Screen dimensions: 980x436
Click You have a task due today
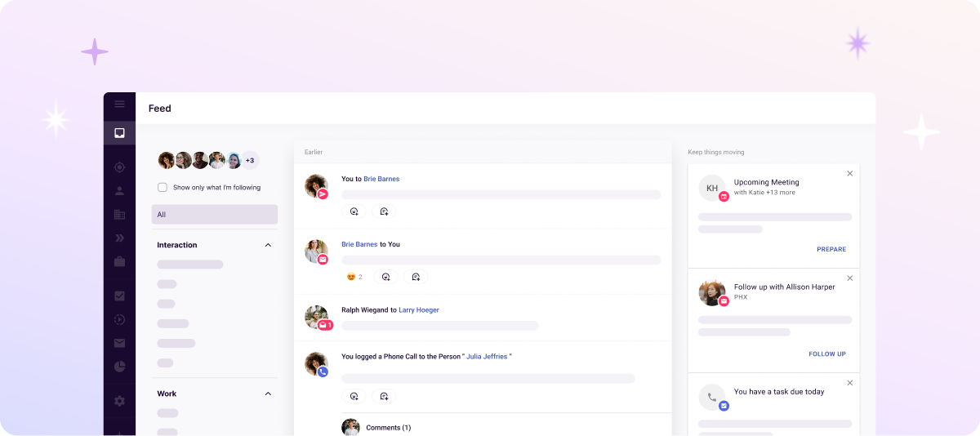779,391
